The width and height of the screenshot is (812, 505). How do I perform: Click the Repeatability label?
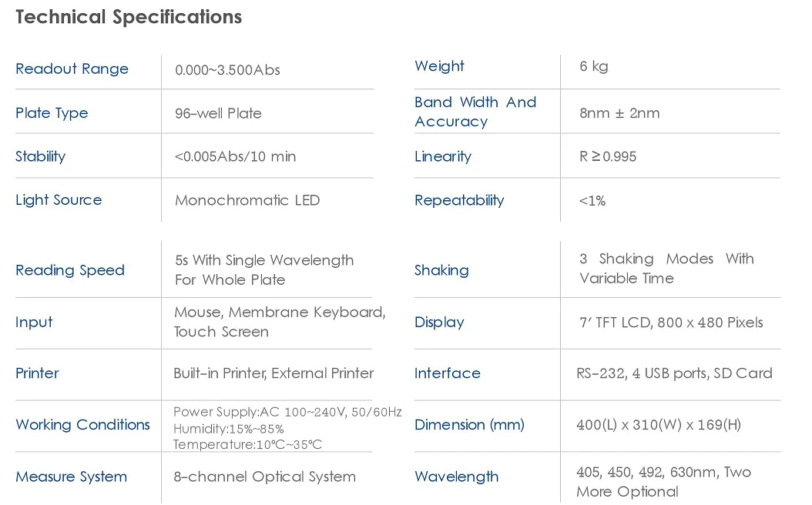point(458,200)
